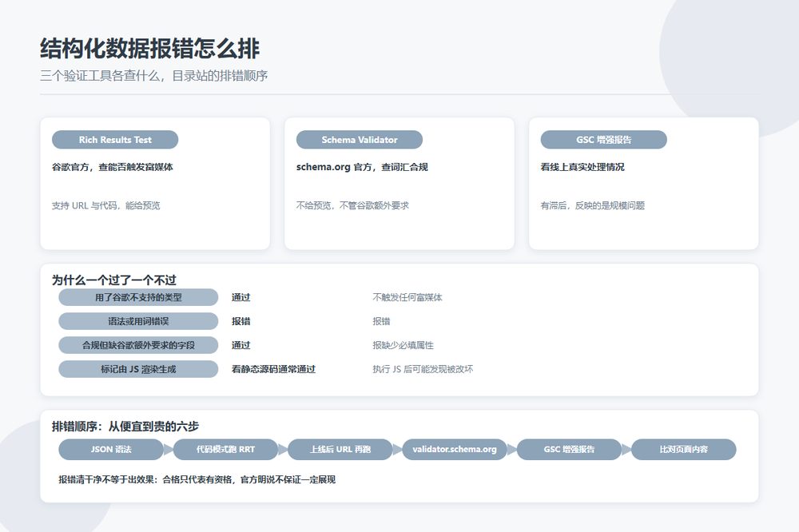Select the 标记由 JS 渲染生成 row label
Viewport: 799px width, 532px height.
pos(138,369)
